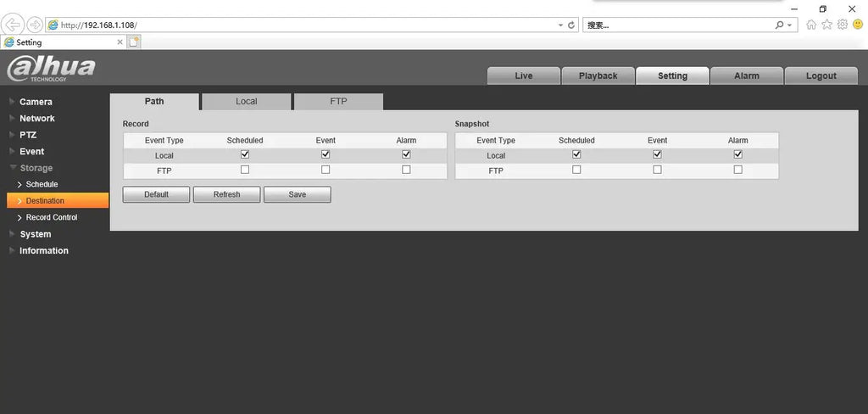This screenshot has height=414, width=868.
Task: Click the smiley feedback icon
Action: pos(858,25)
